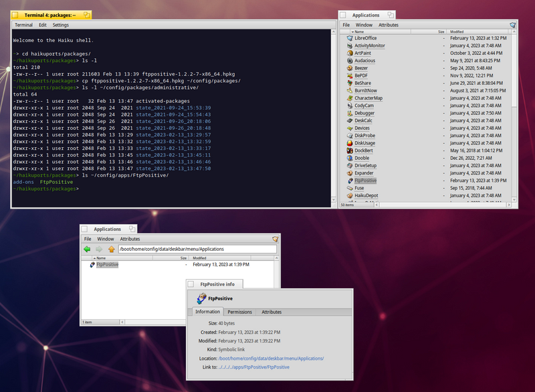Pick the BurnItNow application icon
535x392 pixels.
(x=350, y=90)
